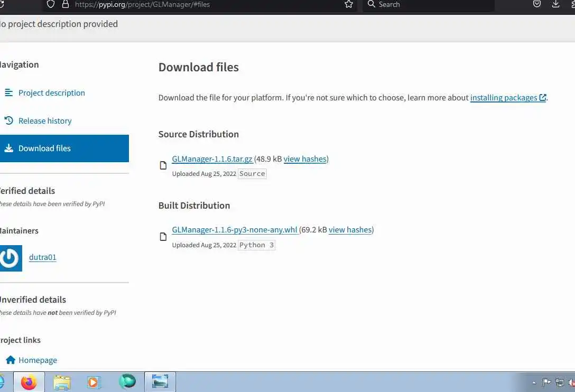Click the Download files arrow icon
Image resolution: width=575 pixels, height=392 pixels.
tap(9, 148)
